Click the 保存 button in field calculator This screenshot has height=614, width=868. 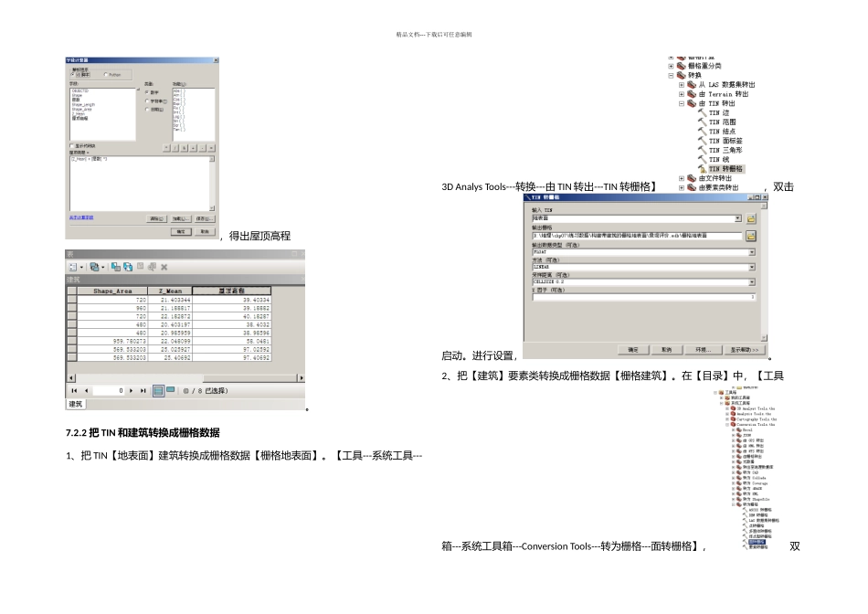(x=205, y=218)
